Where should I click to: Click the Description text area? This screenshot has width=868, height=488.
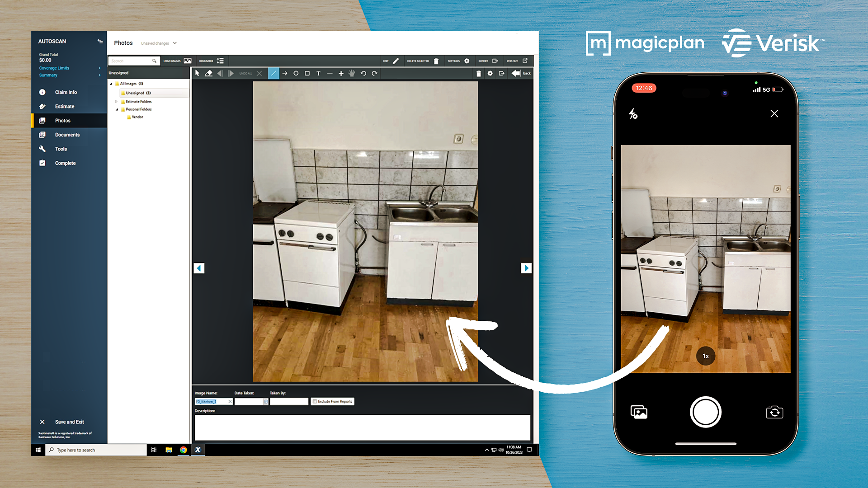click(x=362, y=427)
